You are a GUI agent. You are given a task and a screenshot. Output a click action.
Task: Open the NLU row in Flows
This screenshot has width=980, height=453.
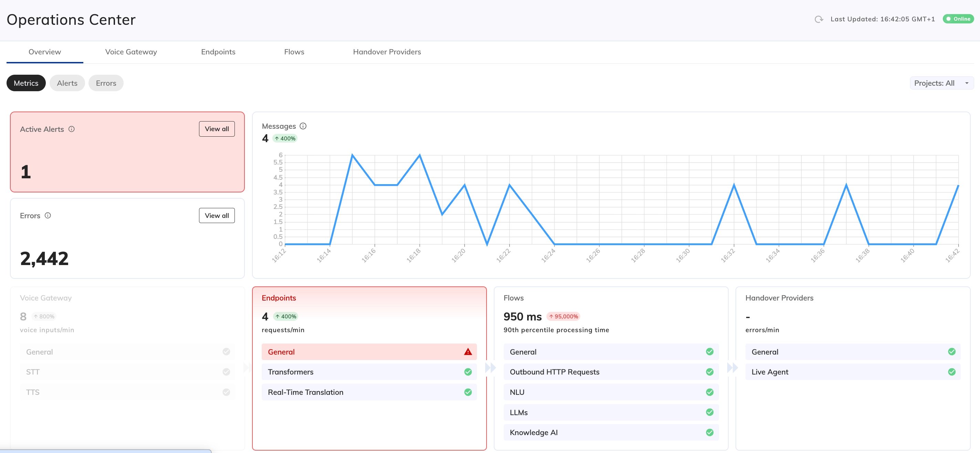pos(611,392)
